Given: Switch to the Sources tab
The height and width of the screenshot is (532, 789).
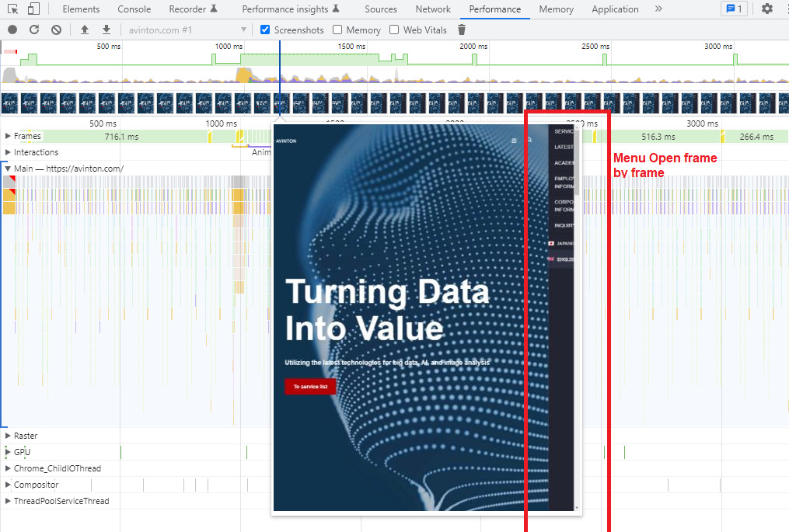Looking at the screenshot, I should 380,9.
